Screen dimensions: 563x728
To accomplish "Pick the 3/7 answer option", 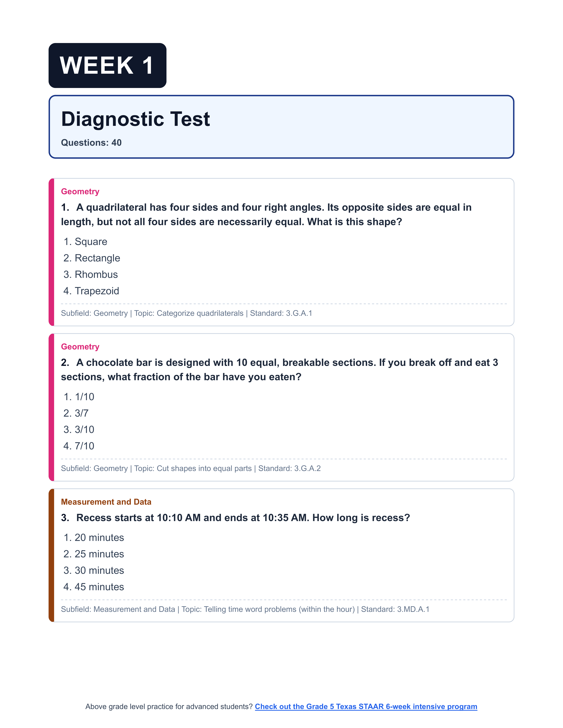I will (81, 413).
